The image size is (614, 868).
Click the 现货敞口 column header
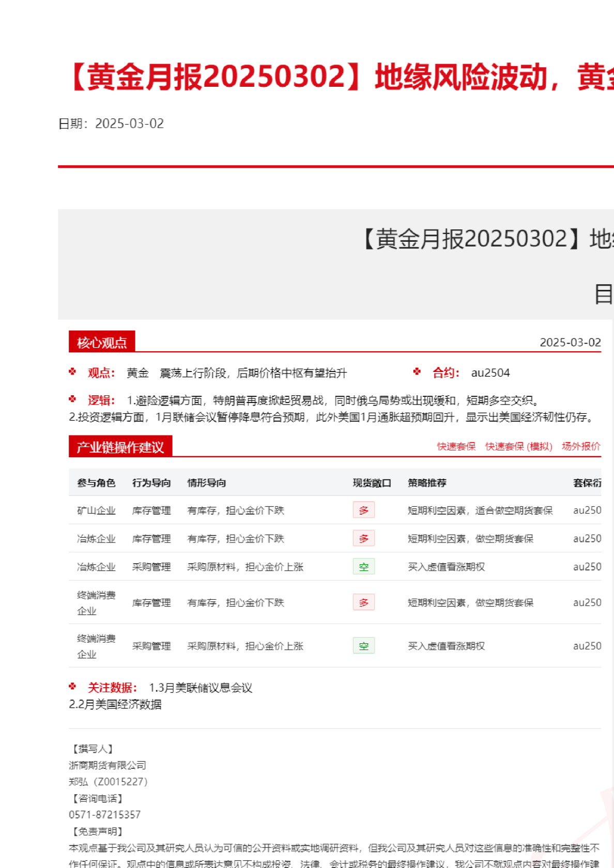[372, 483]
